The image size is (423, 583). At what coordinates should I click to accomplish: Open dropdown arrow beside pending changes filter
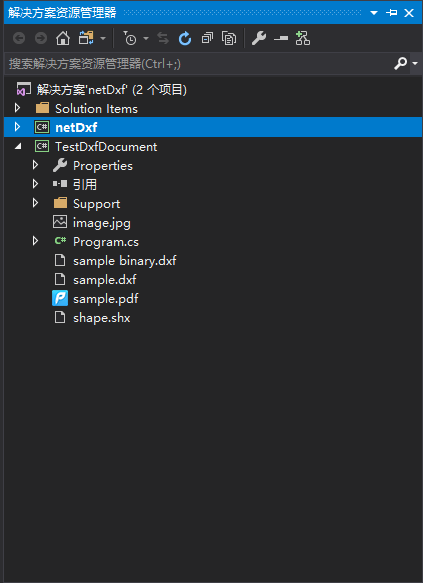tap(146, 38)
